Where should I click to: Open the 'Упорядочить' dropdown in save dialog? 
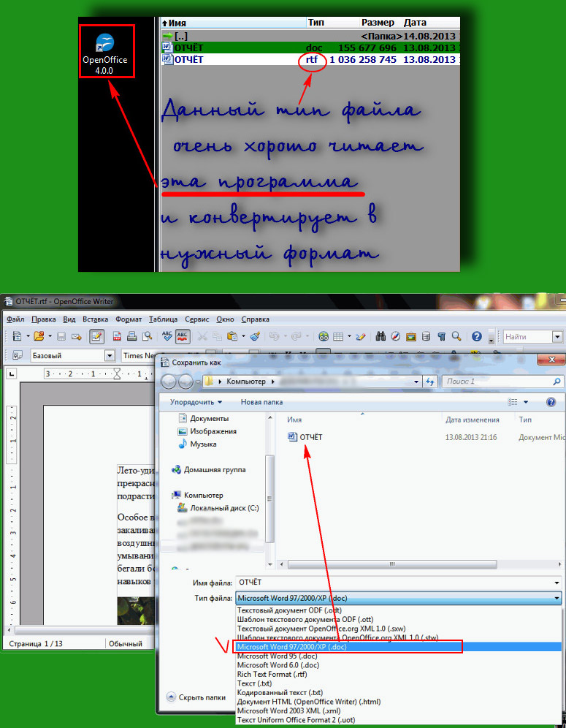tap(196, 401)
